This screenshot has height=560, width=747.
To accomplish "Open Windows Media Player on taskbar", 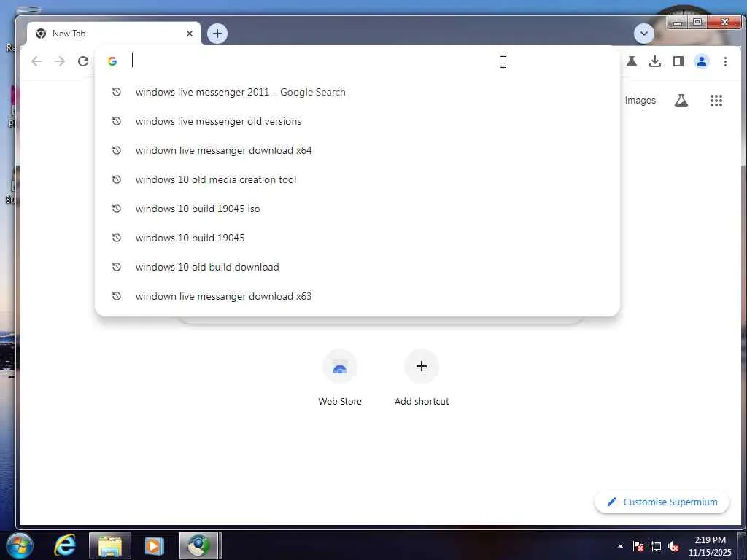I will click(x=155, y=545).
